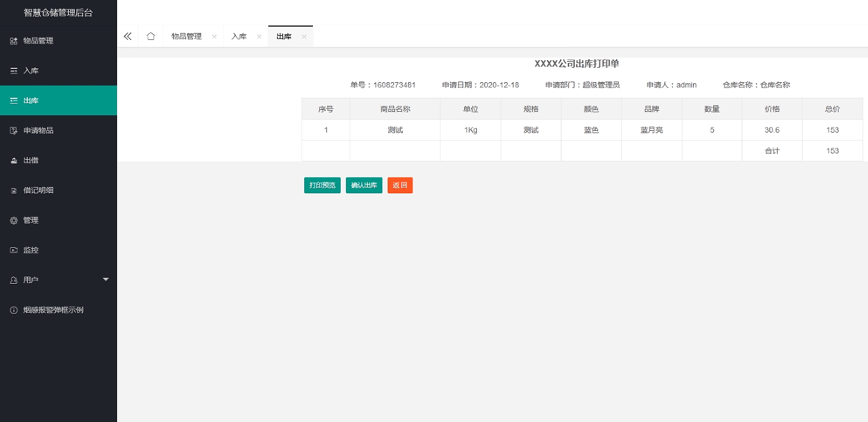Select the 测试 product row in the table
868x422 pixels.
point(395,130)
